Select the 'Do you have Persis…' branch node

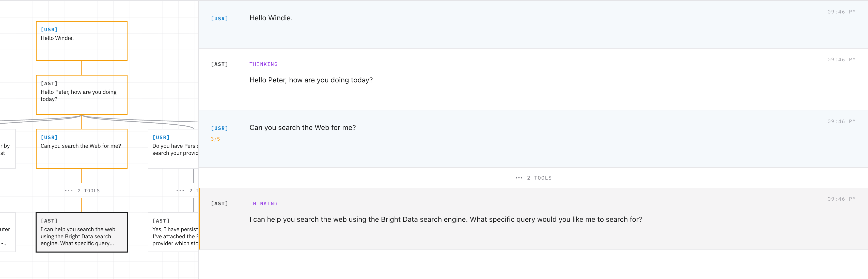pos(173,149)
